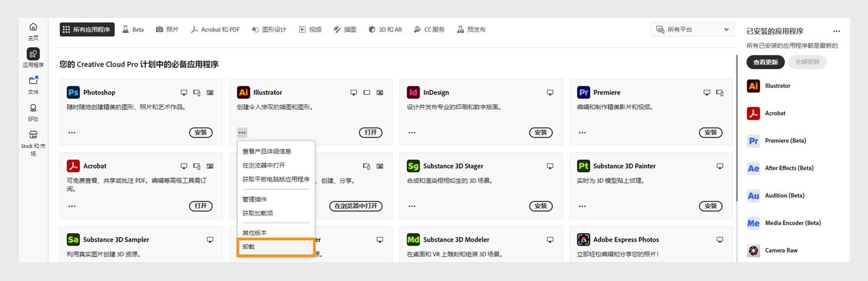Click the 全部更新 button
The height and width of the screenshot is (281, 868).
pos(807,62)
